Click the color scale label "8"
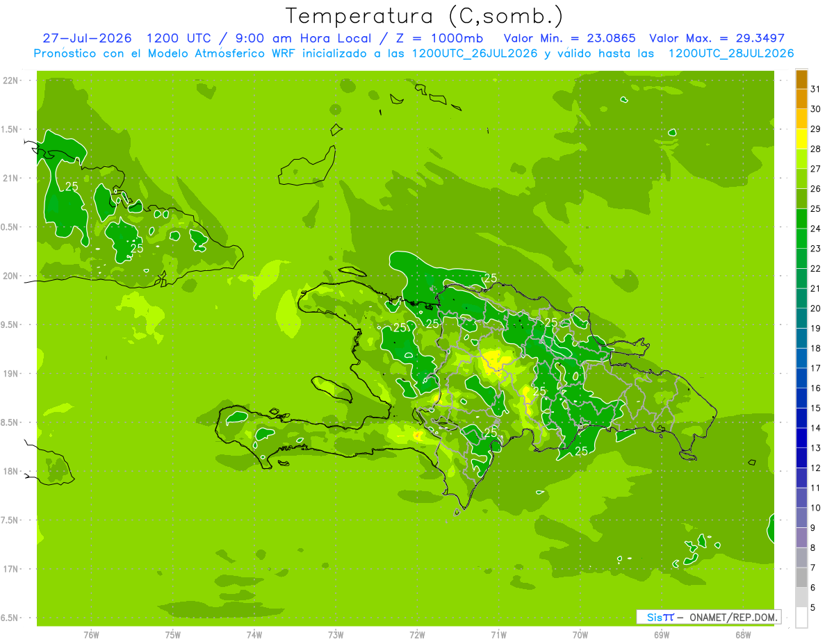 pos(813,547)
